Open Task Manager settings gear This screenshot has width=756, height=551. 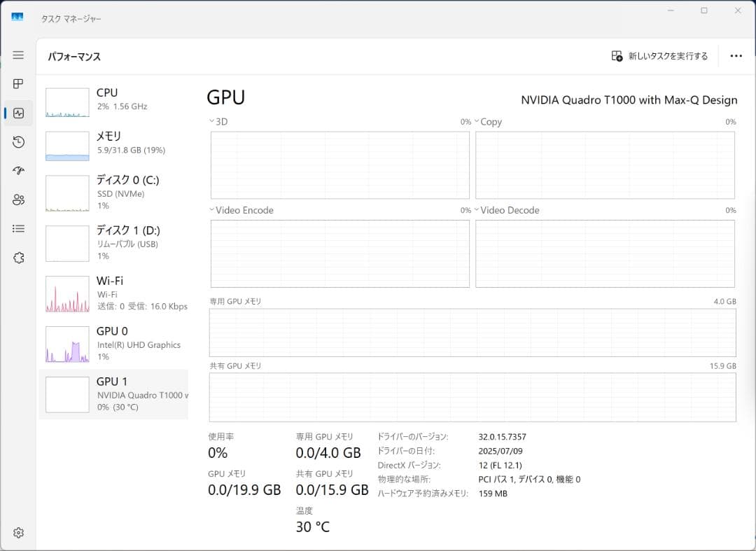click(18, 533)
